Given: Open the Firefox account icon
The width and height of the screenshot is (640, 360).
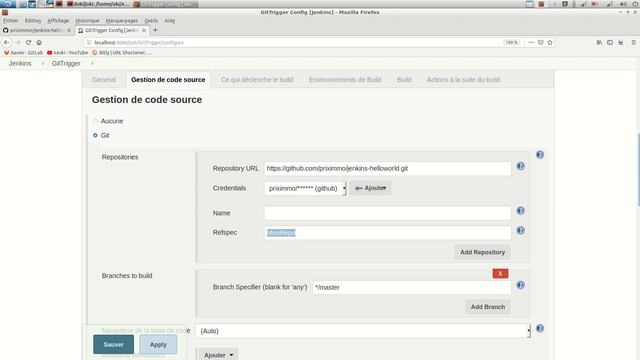Looking at the screenshot, I should [620, 42].
